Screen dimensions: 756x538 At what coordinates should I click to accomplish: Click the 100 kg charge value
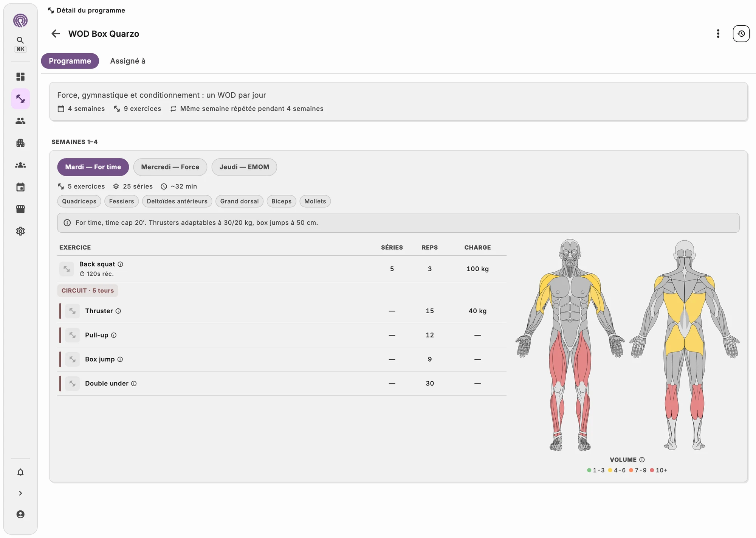pos(477,269)
